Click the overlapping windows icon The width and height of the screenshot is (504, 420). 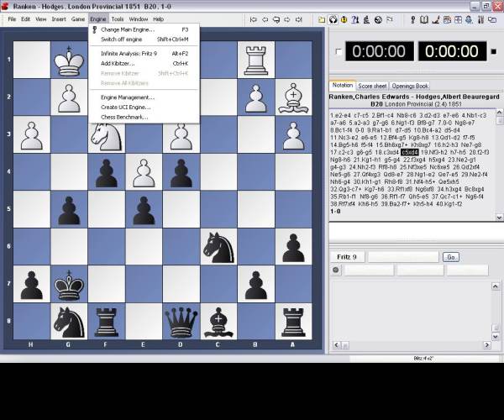point(492,20)
